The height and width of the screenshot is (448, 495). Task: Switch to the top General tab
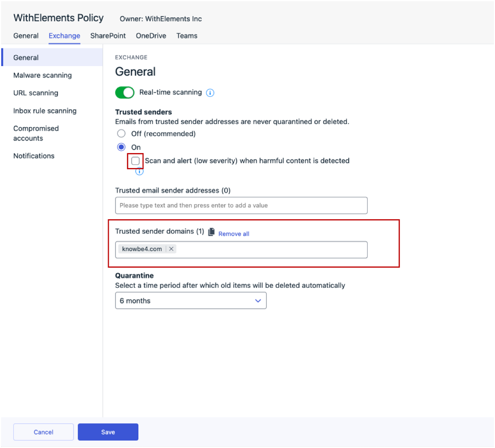point(26,36)
